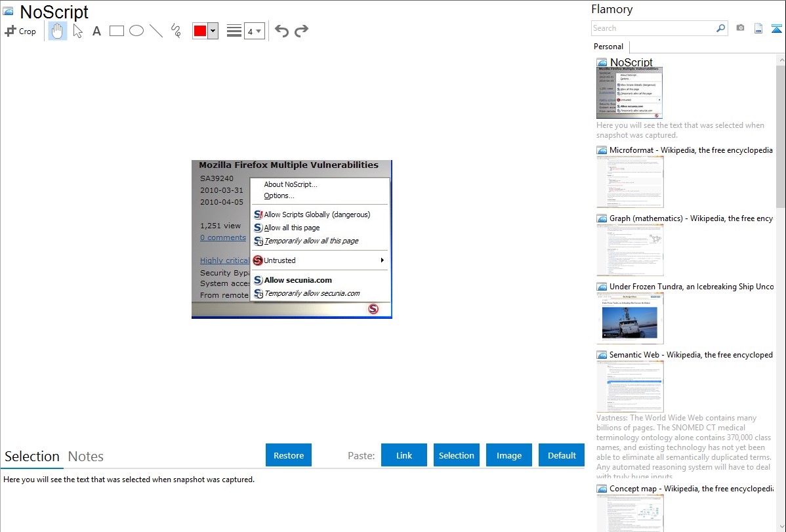Open the Microformat Wikipedia snapshot thumbnail
The height and width of the screenshot is (532, 786).
click(x=630, y=182)
